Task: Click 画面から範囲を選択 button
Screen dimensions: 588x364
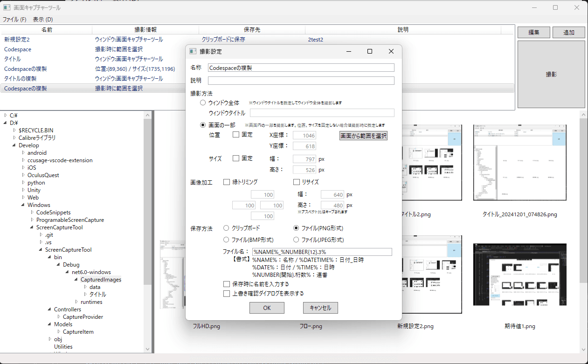Action: pyautogui.click(x=363, y=136)
